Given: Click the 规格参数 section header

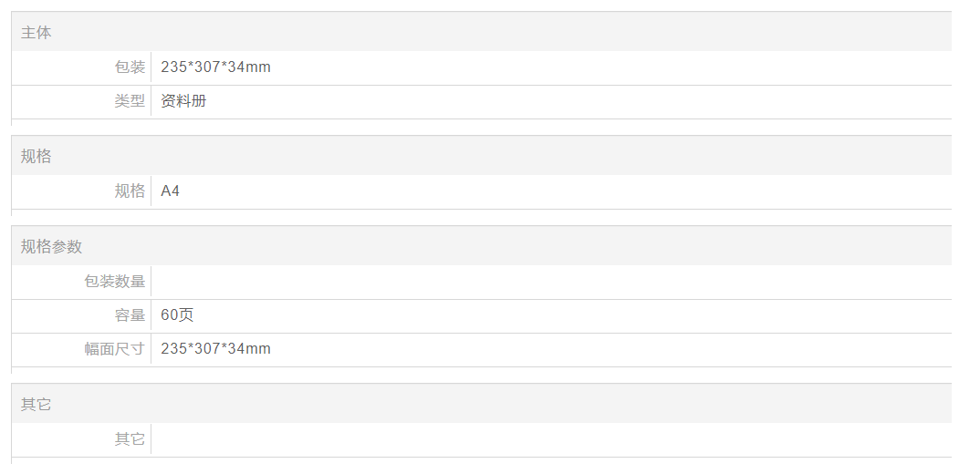Looking at the screenshot, I should pos(52,247).
